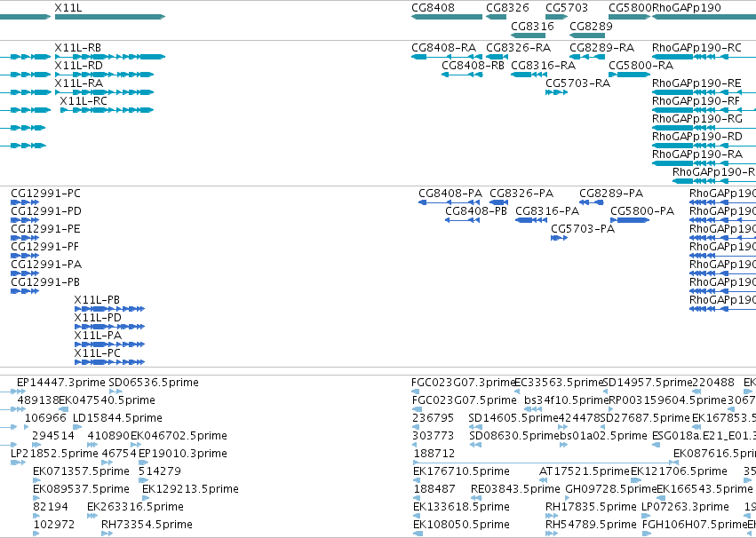
Task: Click the CG8408-RA transcript label
Action: point(443,48)
